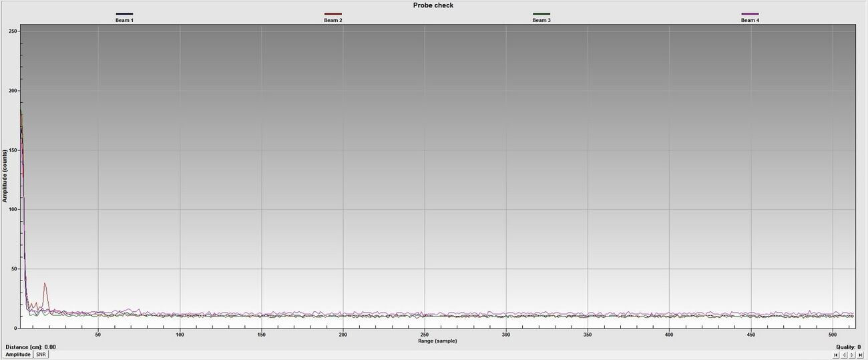The height and width of the screenshot is (360, 868).
Task: Switch to the Amplitude tab
Action: click(19, 355)
